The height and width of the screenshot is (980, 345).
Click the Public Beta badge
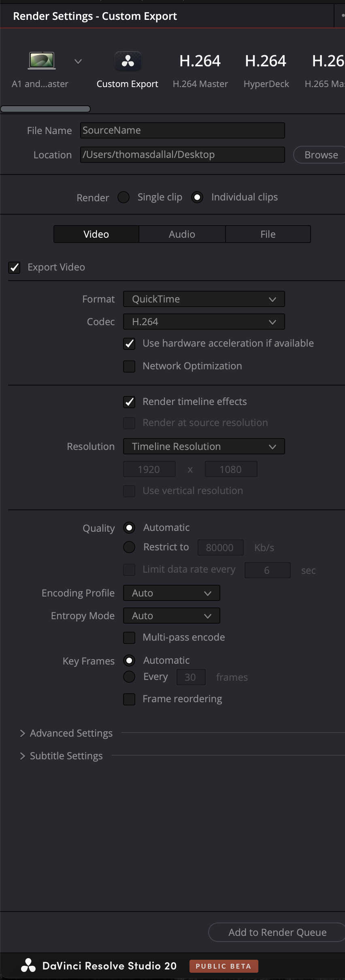tap(224, 966)
